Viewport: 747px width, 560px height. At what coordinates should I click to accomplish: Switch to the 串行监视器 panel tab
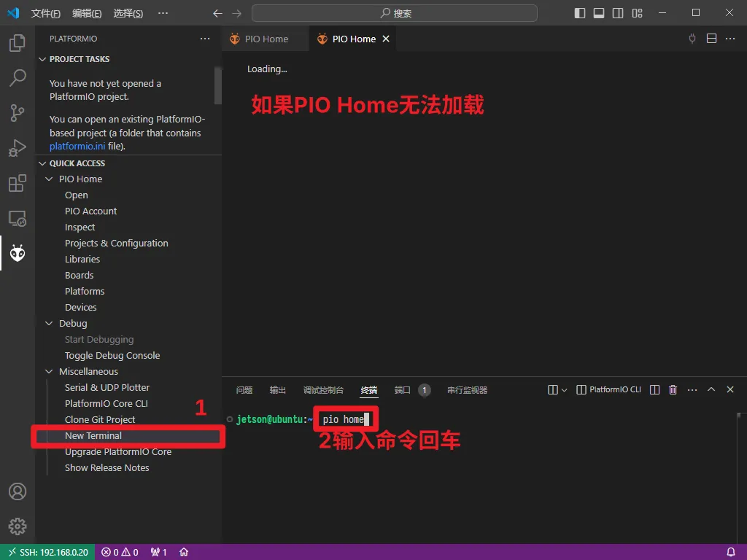tap(467, 390)
